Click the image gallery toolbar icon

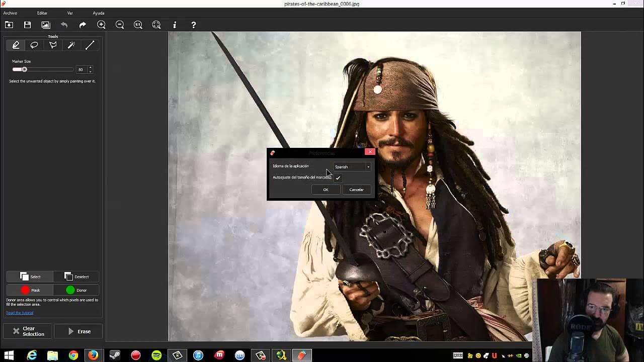[x=46, y=25]
